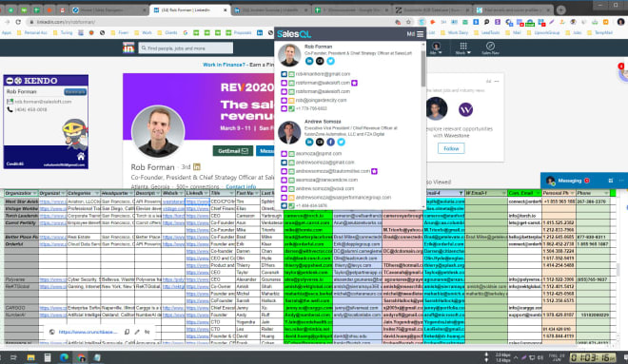Screen dimensions: 628x364
Task: Click the LinkedIn premium badge next to Rob Forman
Action: pos(197,167)
